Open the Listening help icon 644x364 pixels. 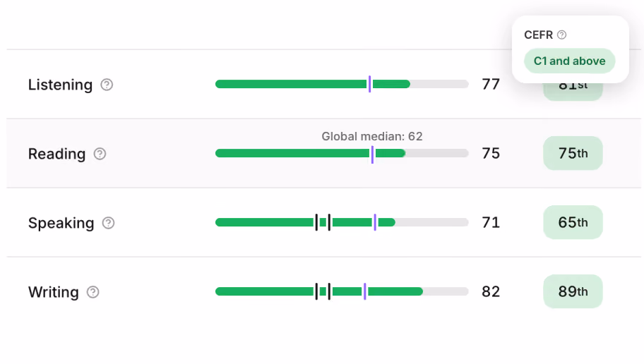pyautogui.click(x=107, y=85)
